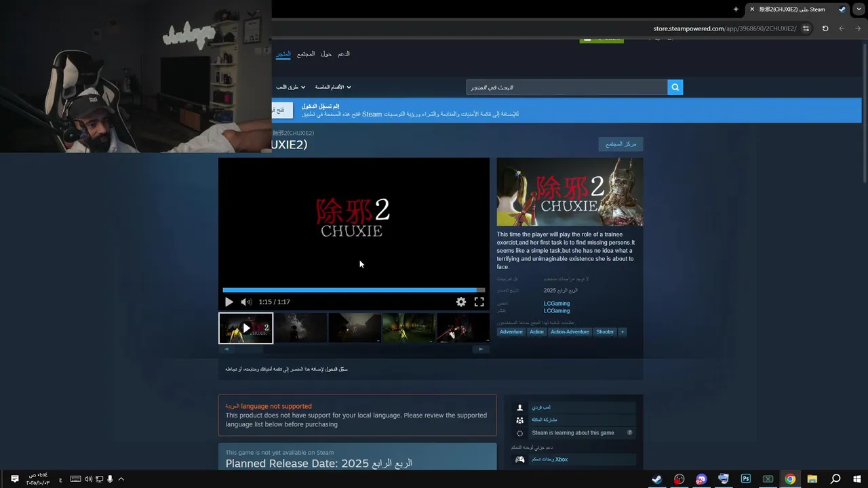Expand the ways to play dropdown

tap(290, 87)
